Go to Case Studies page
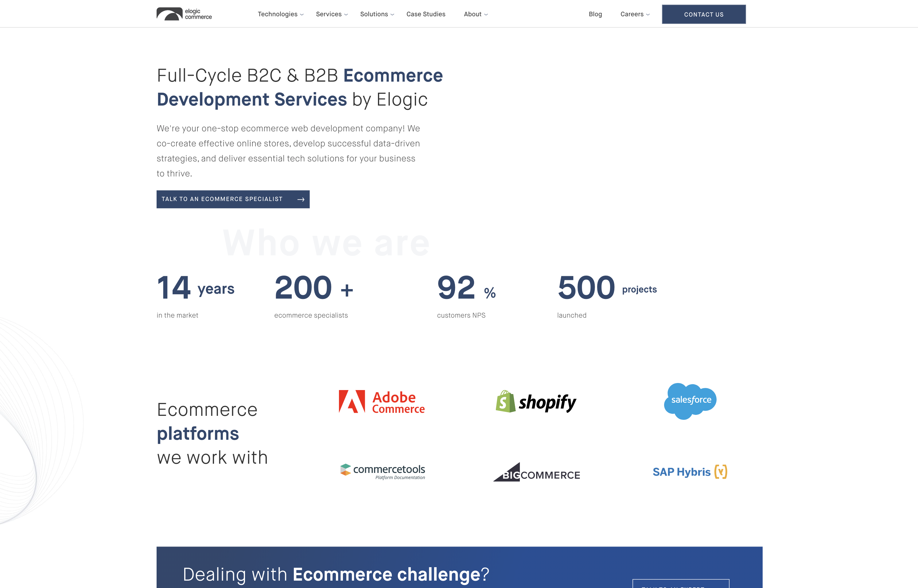918x588 pixels. [x=426, y=14]
